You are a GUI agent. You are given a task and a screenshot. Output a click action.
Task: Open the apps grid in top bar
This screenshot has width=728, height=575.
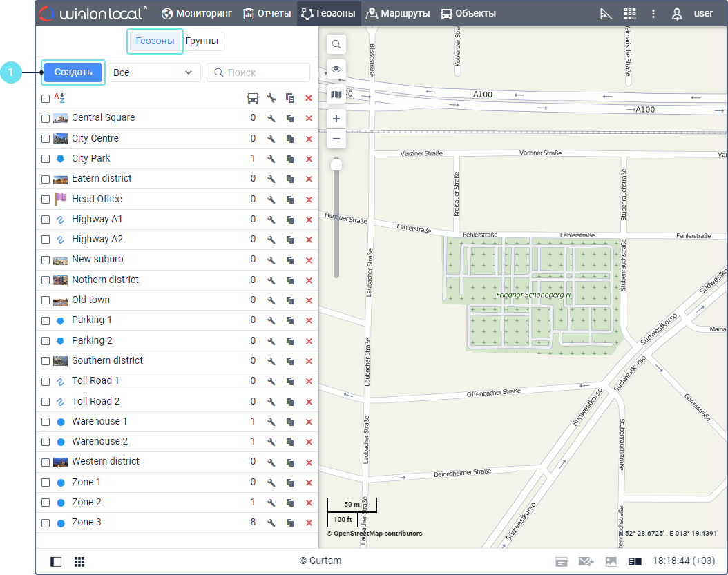(x=629, y=14)
